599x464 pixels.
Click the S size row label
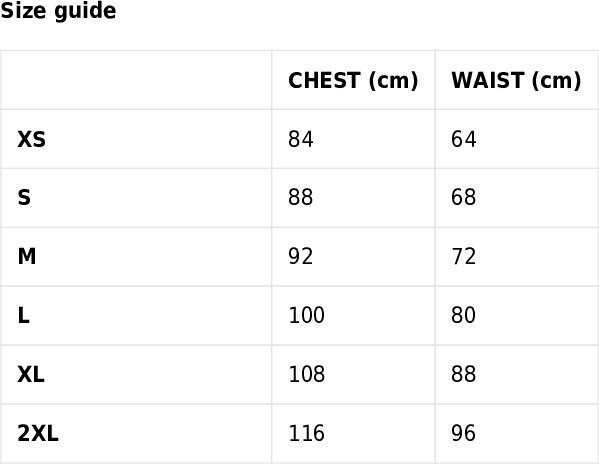click(x=24, y=198)
